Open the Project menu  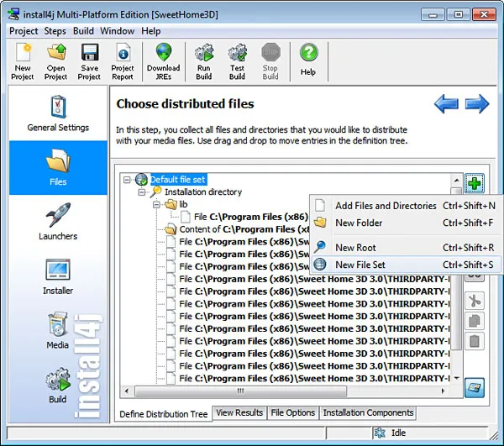click(x=24, y=31)
